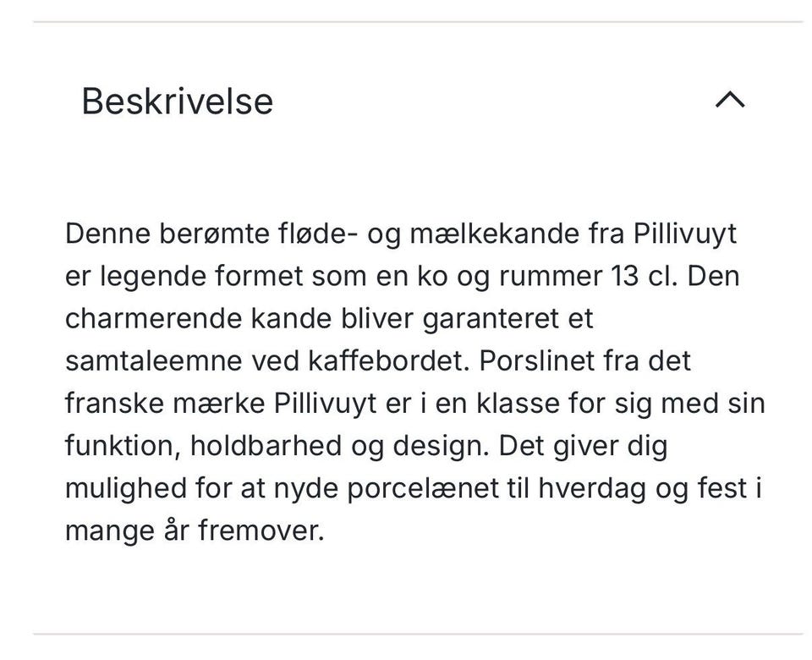Click the 'Beskrivelse' section header row
Viewport: 812px width, 660px height.
(406, 101)
